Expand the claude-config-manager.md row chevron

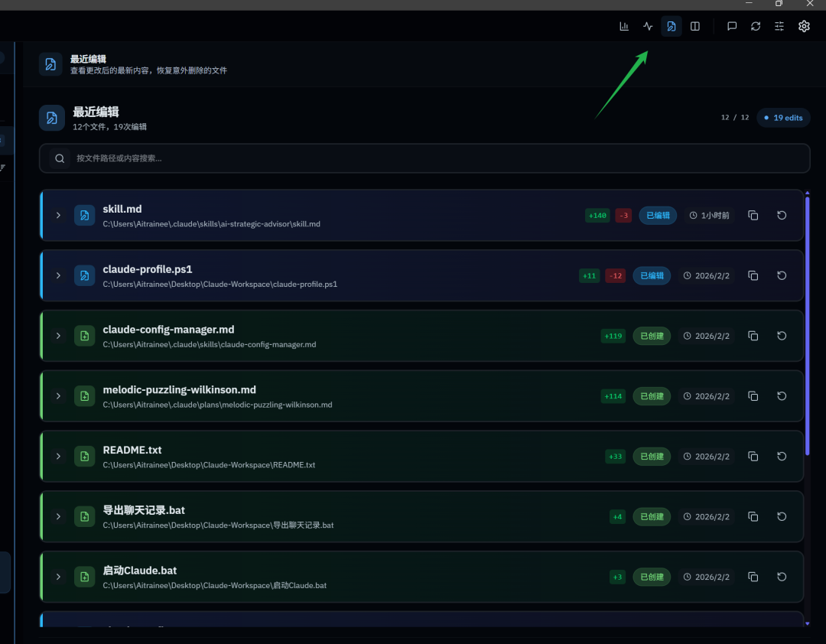tap(58, 336)
